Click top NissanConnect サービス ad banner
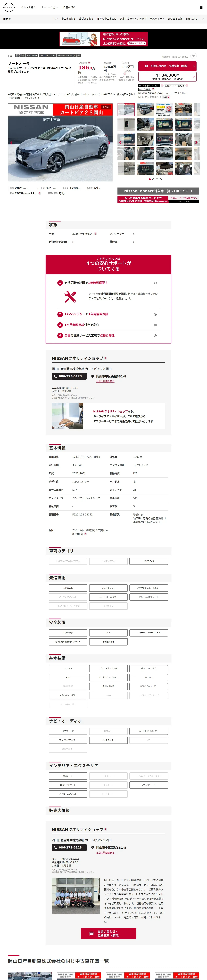This screenshot has width=207, height=980. tap(104, 39)
